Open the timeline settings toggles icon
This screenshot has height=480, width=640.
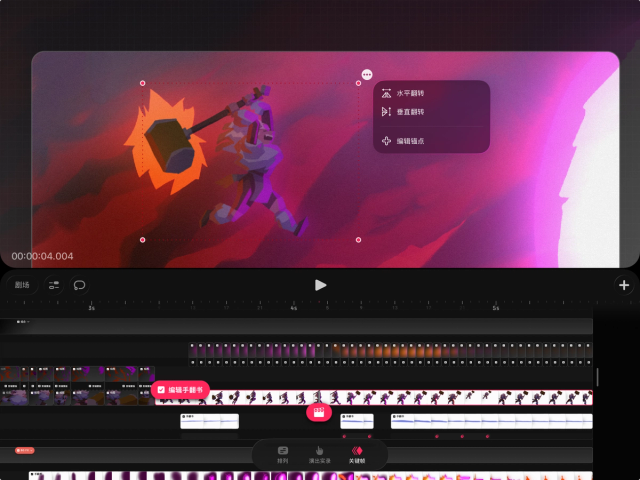[54, 285]
